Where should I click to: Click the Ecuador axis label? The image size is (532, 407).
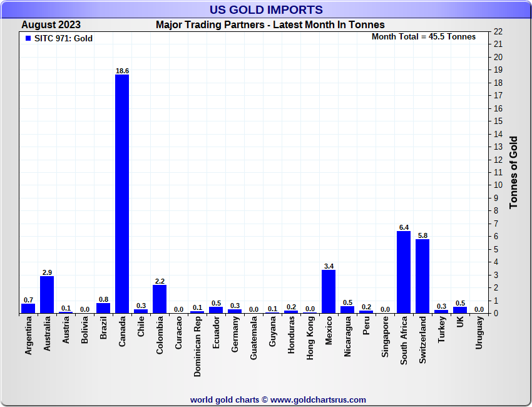[216, 332]
